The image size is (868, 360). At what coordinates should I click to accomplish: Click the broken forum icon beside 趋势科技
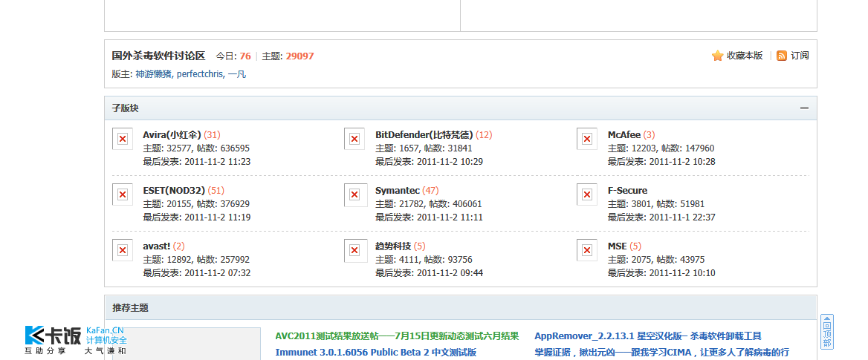point(354,250)
